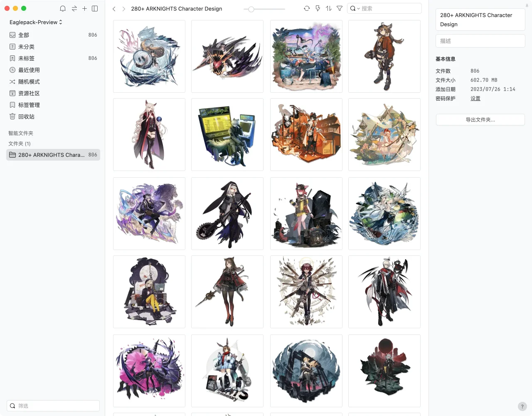This screenshot has height=416, width=532.
Task: Click the 导出文件夹... button
Action: tap(480, 120)
